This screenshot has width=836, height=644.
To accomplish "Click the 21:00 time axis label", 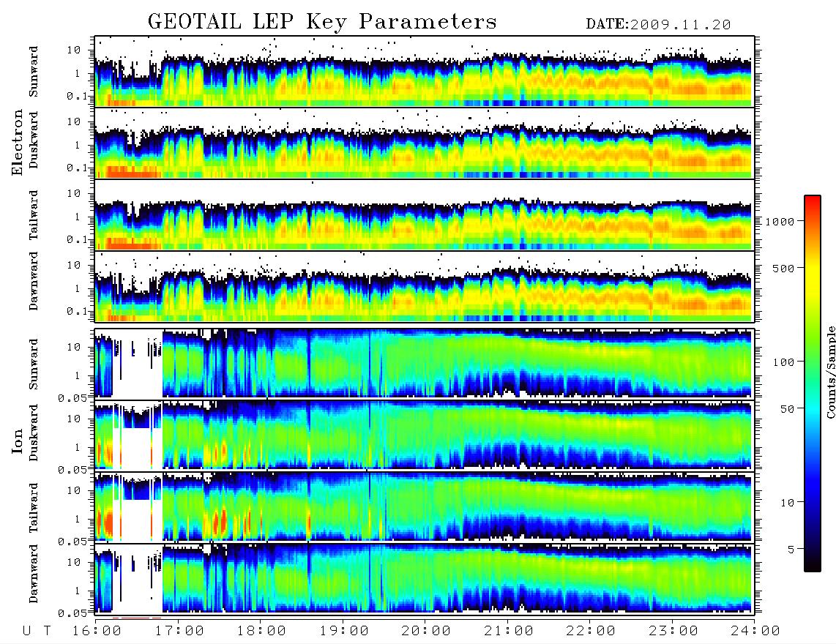I will click(x=509, y=631).
